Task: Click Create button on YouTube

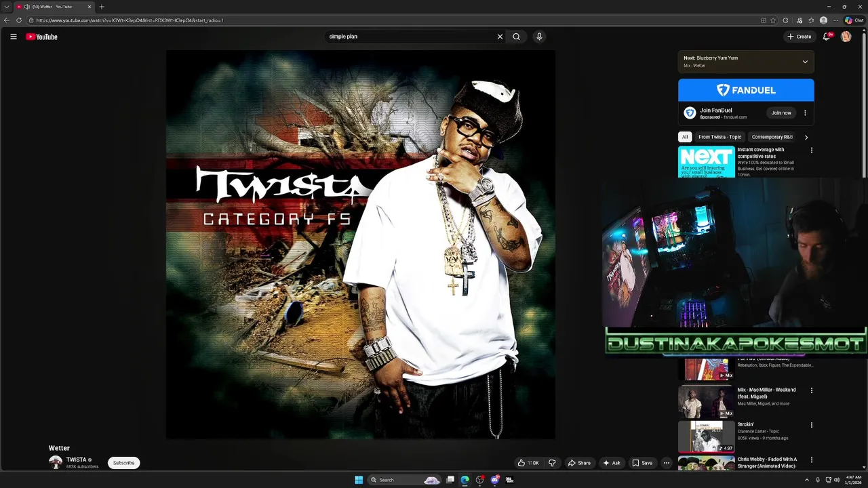Action: tap(800, 37)
